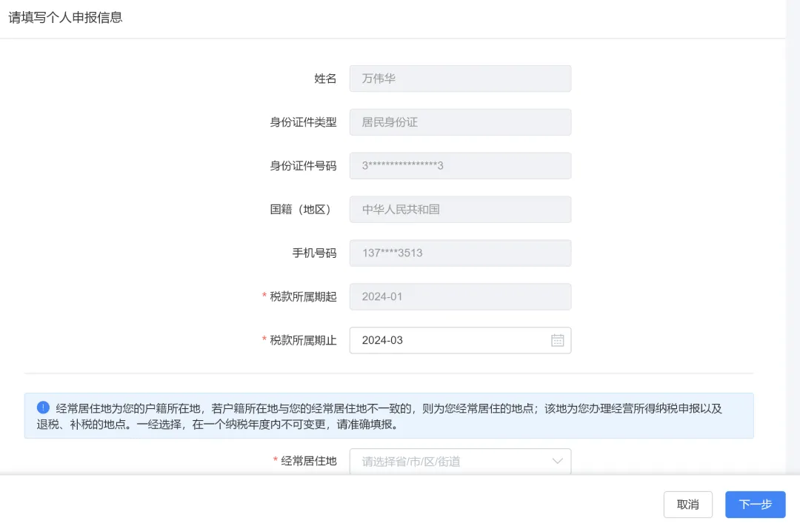
Task: Click the 请填写个人申报信息 title
Action: [65, 17]
